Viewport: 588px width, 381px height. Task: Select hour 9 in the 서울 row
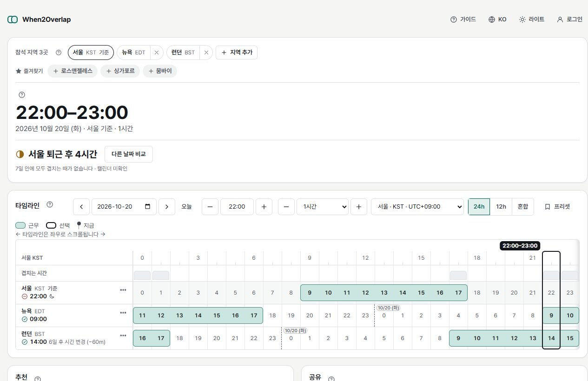pos(310,293)
